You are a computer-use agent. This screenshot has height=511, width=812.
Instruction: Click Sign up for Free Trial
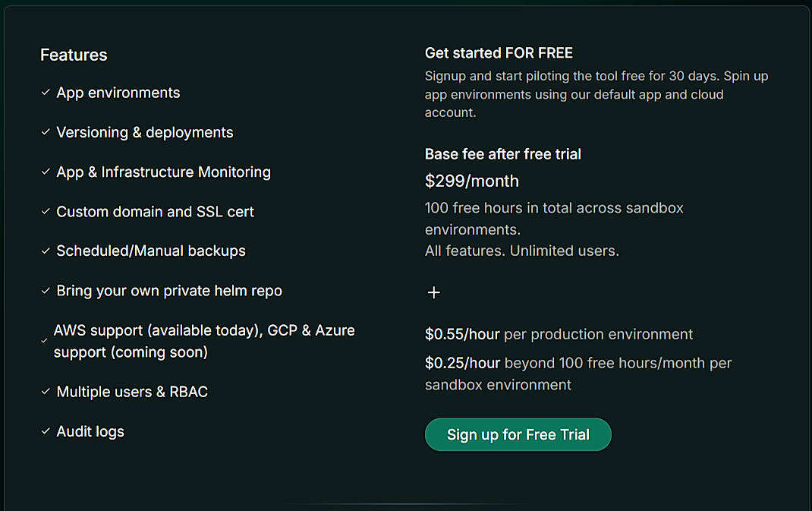[x=518, y=434]
